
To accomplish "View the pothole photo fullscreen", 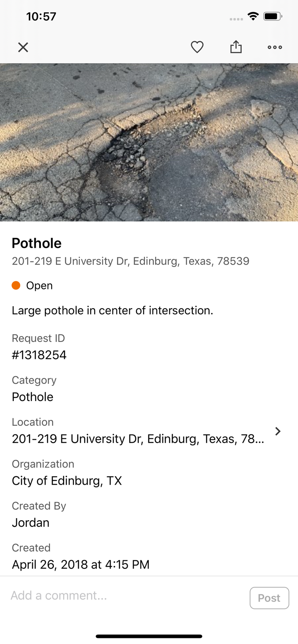I will (149, 142).
